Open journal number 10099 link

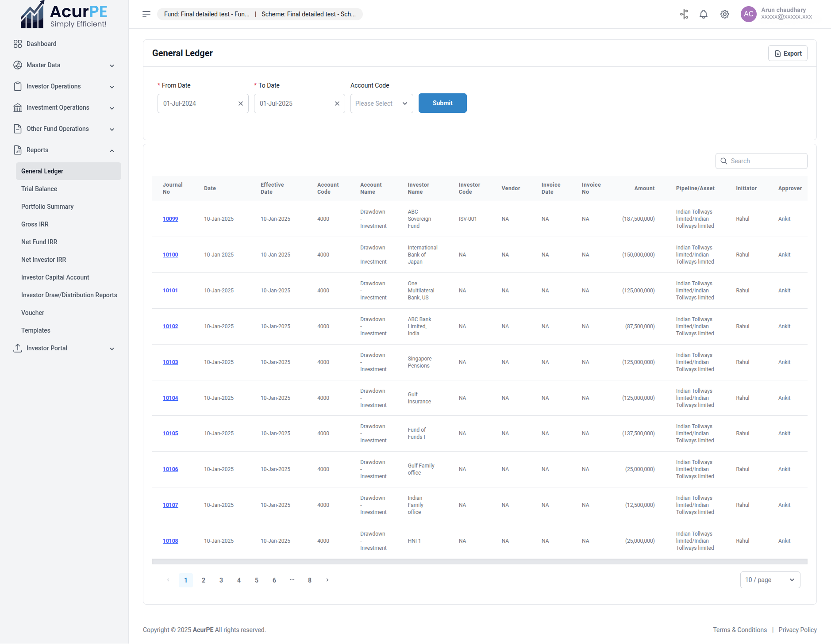pyautogui.click(x=170, y=219)
